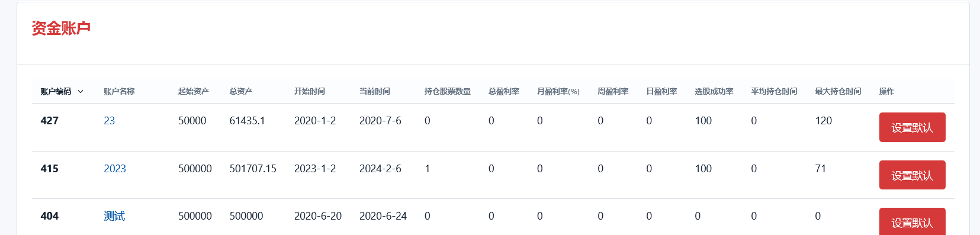
Task: Click the 持仓股票数量 column header
Action: [x=448, y=92]
